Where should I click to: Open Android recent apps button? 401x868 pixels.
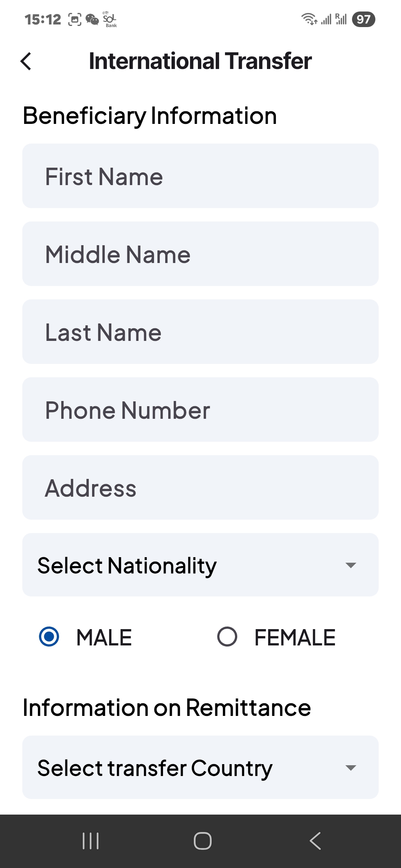pos(91,841)
